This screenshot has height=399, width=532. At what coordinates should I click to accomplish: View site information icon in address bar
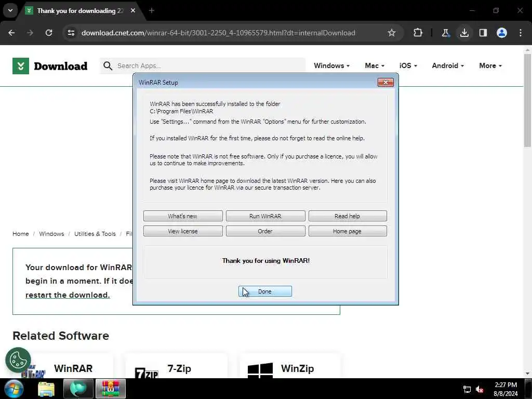tap(71, 33)
